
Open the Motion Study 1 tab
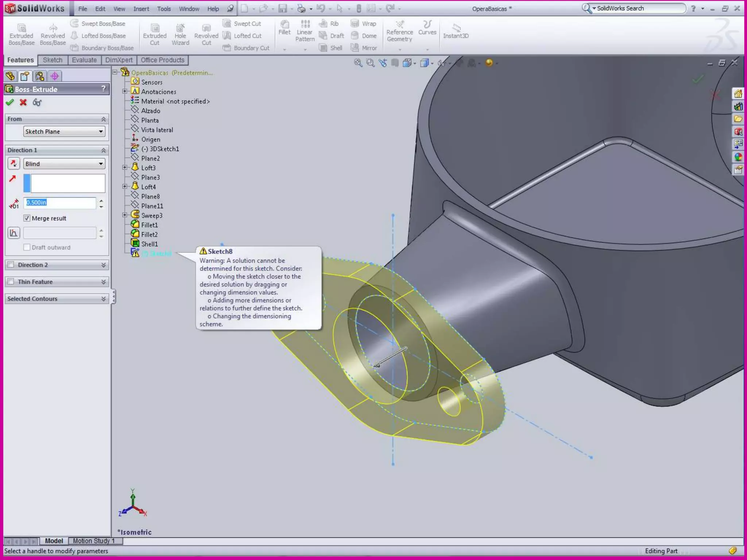pyautogui.click(x=94, y=541)
